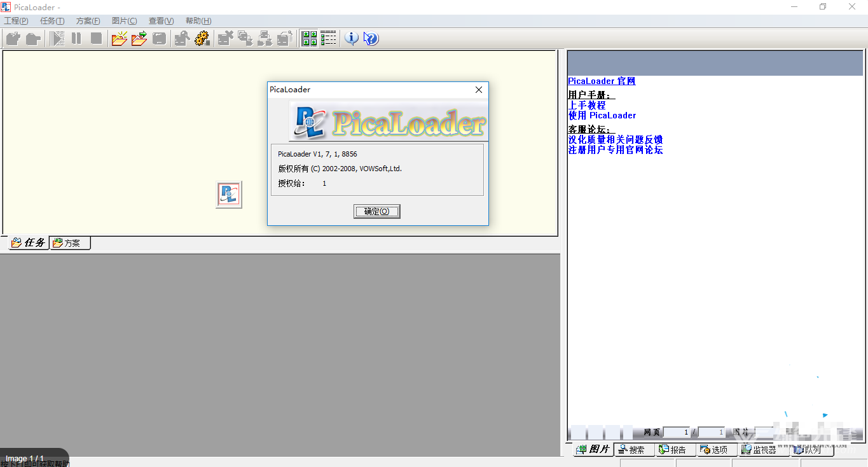Viewport: 868px width, 467px height.
Task: Click the Start task play icon
Action: (57, 38)
